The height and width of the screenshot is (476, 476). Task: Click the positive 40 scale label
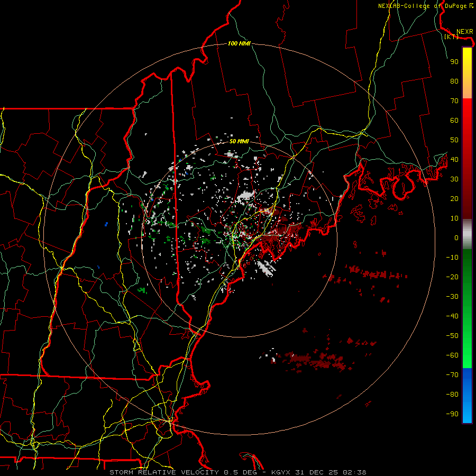454,159
